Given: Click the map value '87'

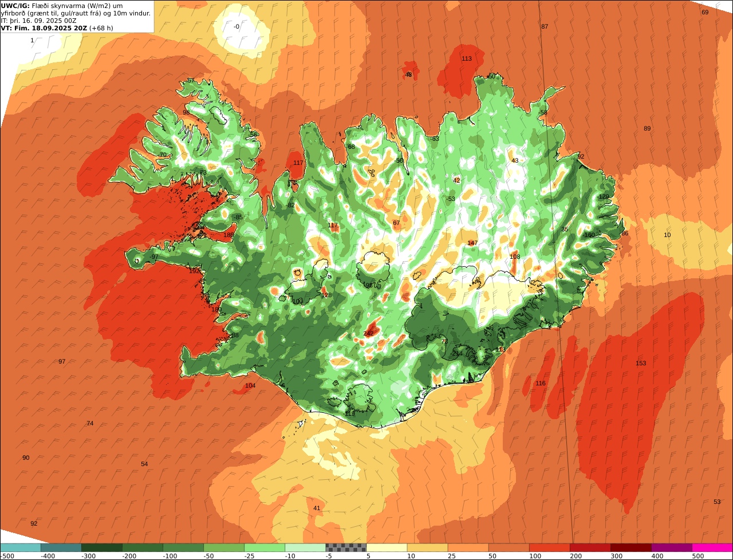Looking at the screenshot, I should (545, 26).
